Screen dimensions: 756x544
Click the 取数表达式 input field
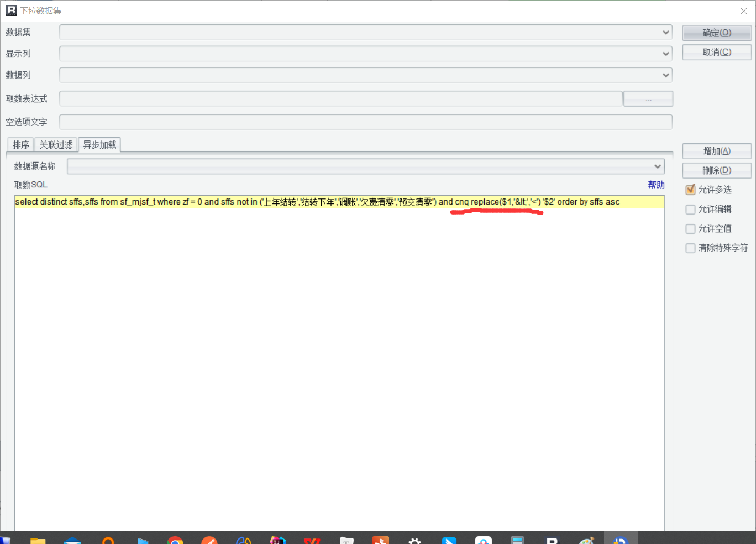[341, 98]
